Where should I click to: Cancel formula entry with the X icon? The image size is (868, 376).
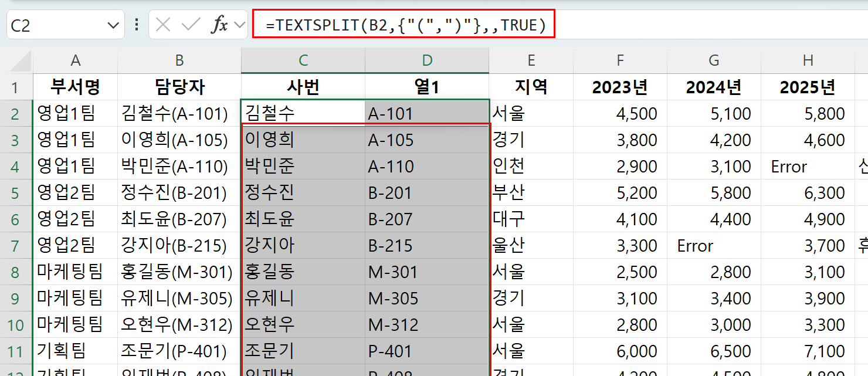(163, 25)
